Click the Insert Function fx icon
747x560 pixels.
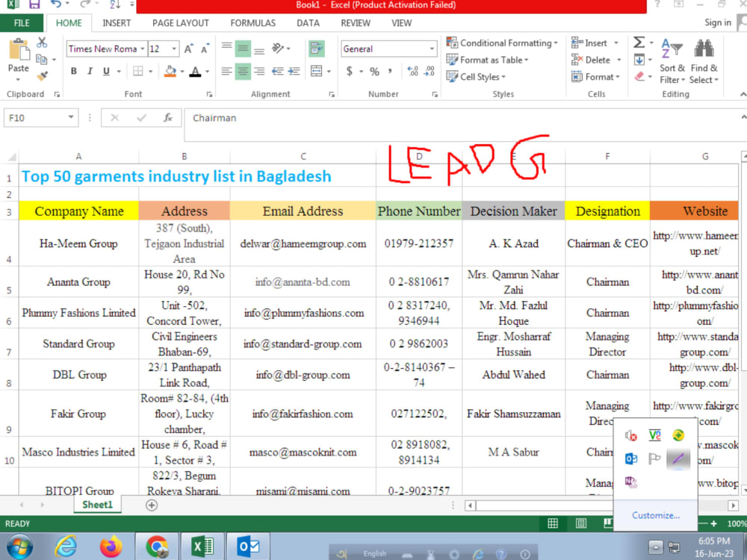pos(167,118)
